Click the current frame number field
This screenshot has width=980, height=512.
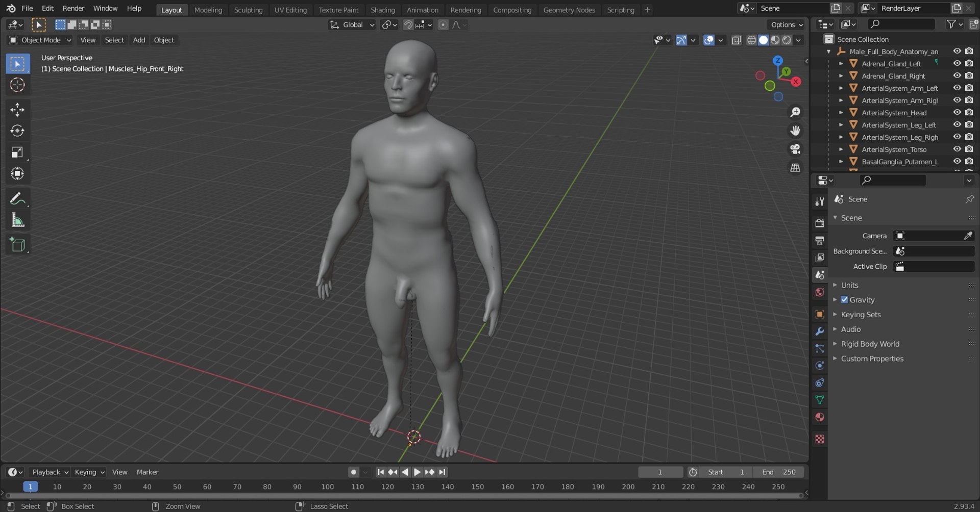660,472
